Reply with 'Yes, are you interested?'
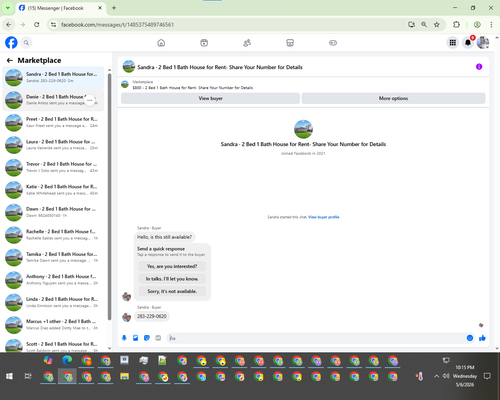Viewport: 500px width, 400px height. pos(172,266)
